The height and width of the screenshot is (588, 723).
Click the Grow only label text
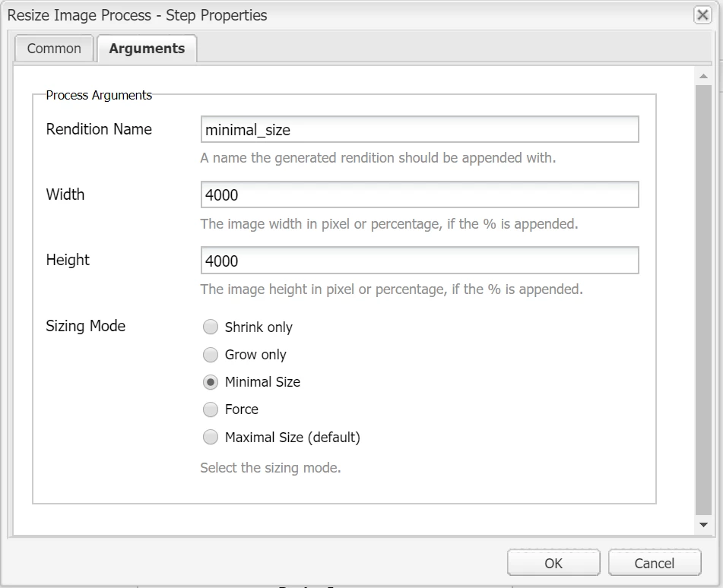[255, 355]
